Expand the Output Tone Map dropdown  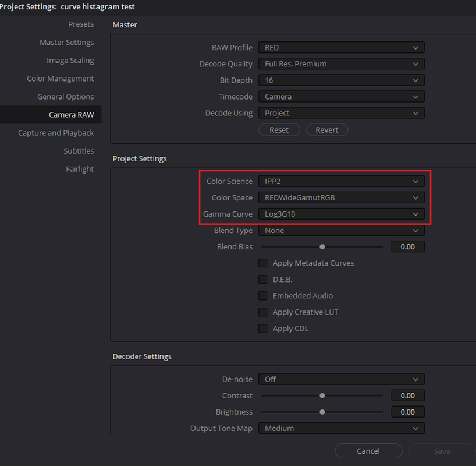341,429
